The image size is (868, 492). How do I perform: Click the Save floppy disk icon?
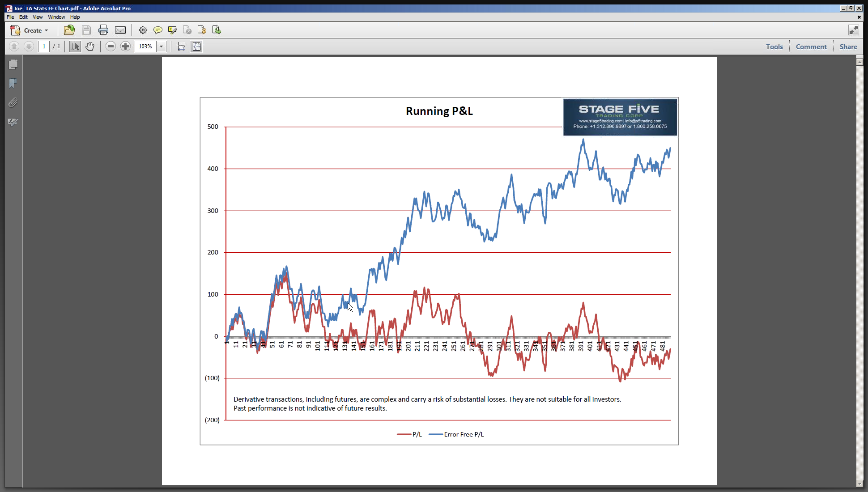(x=86, y=30)
